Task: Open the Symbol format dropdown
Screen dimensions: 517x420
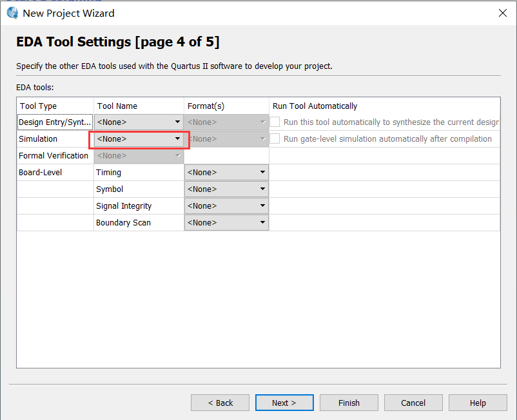Action: pos(226,189)
